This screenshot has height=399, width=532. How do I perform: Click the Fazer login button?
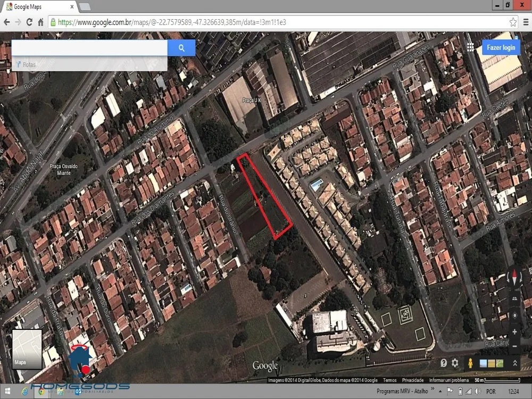tap(501, 47)
